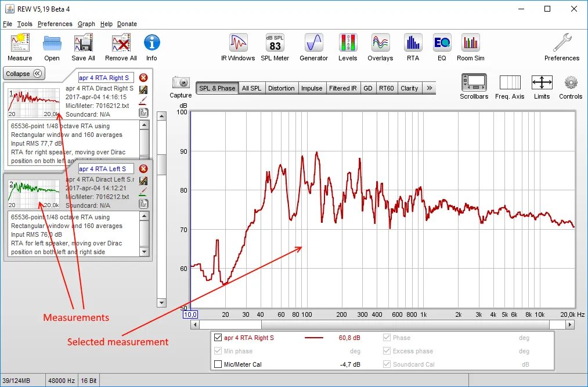Switch to the Distortion tab
The height and width of the screenshot is (387, 588).
click(x=282, y=88)
